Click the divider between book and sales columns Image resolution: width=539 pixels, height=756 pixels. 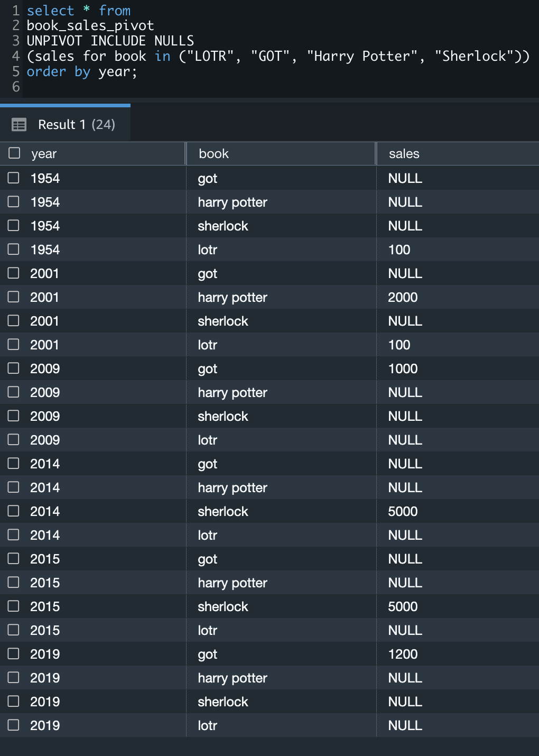[x=376, y=154]
